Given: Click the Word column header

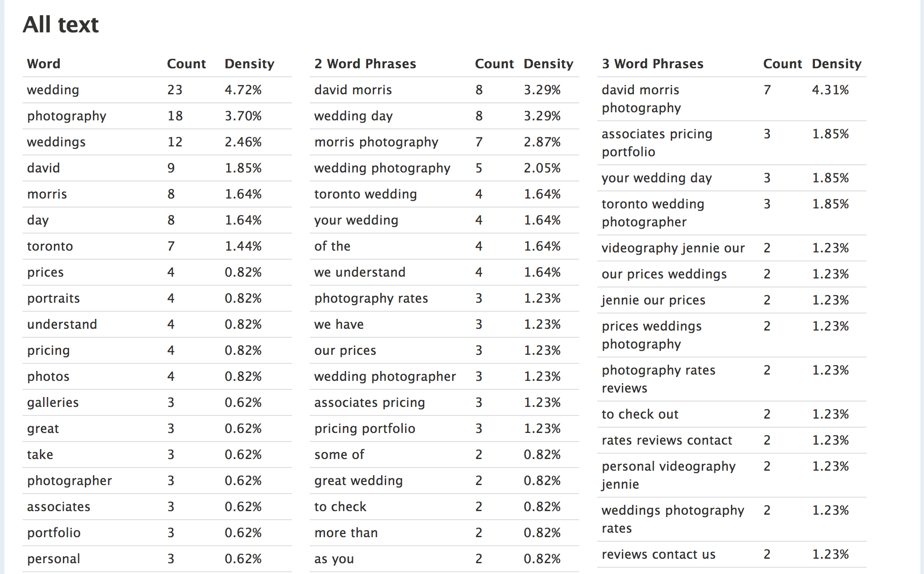Looking at the screenshot, I should point(44,64).
